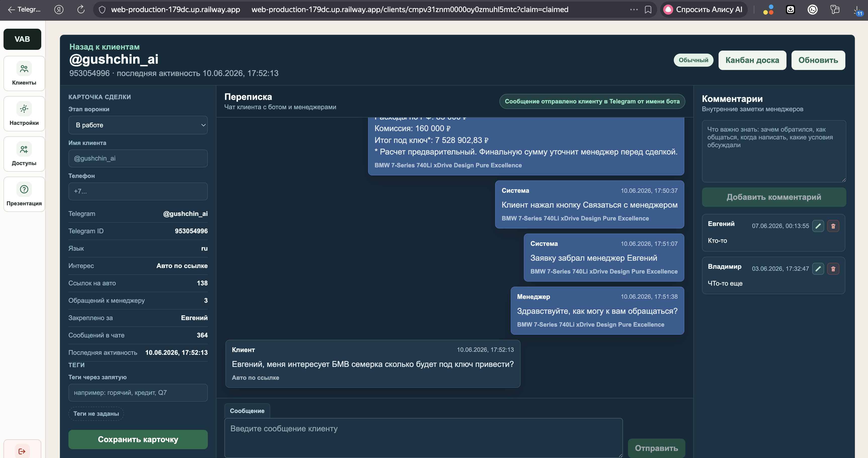Image resolution: width=868 pixels, height=458 pixels.
Task: Click the client message about БМВ семерка
Action: click(x=373, y=364)
